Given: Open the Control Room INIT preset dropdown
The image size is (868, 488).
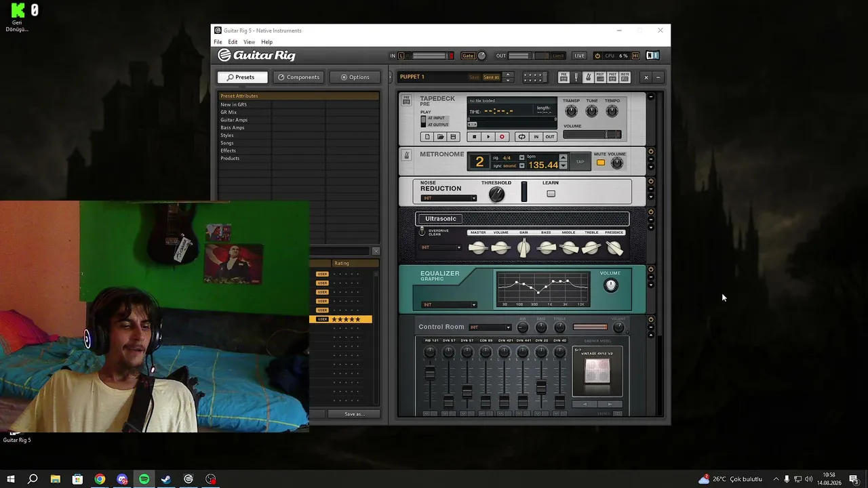Looking at the screenshot, I should pyautogui.click(x=490, y=327).
